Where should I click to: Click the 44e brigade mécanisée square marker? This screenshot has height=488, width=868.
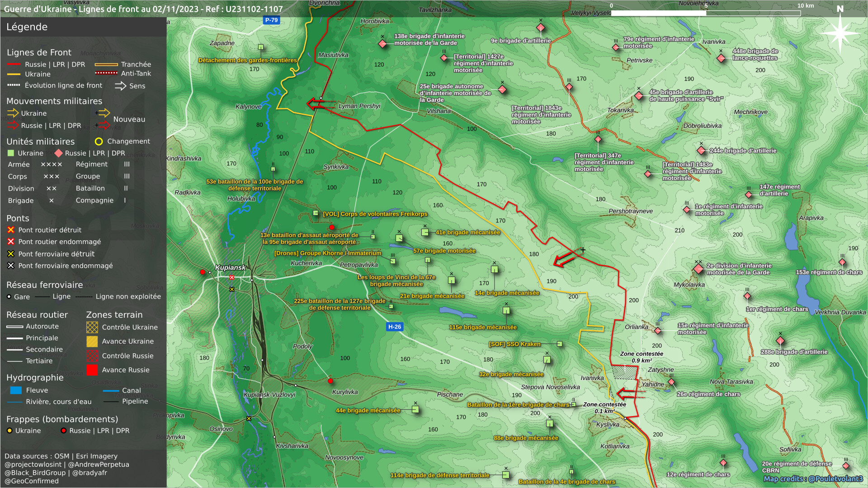415,410
